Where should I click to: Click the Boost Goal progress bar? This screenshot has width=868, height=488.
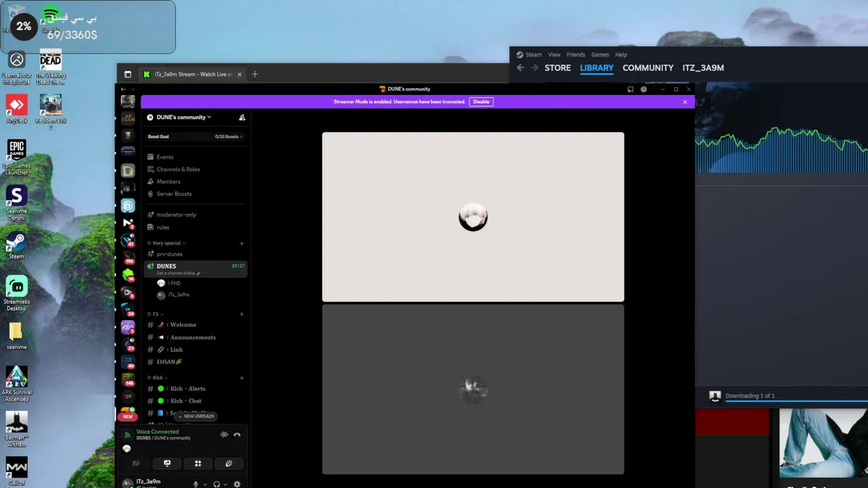[x=195, y=136]
